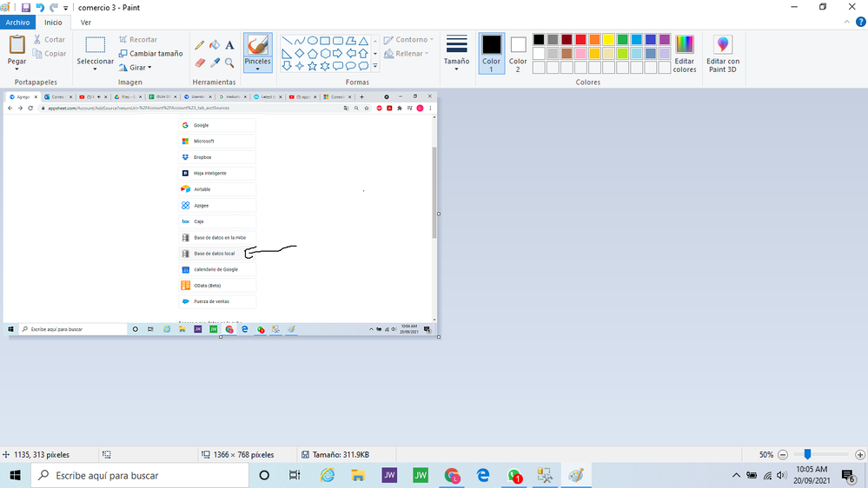Open Task View on taskbar
Image resolution: width=868 pixels, height=488 pixels.
click(x=295, y=475)
